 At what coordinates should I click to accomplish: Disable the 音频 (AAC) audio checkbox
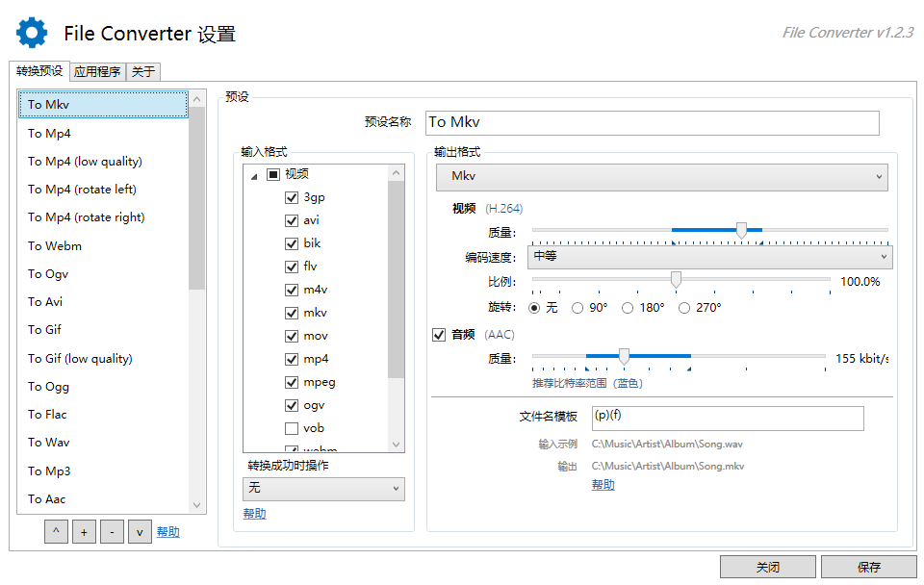click(439, 335)
